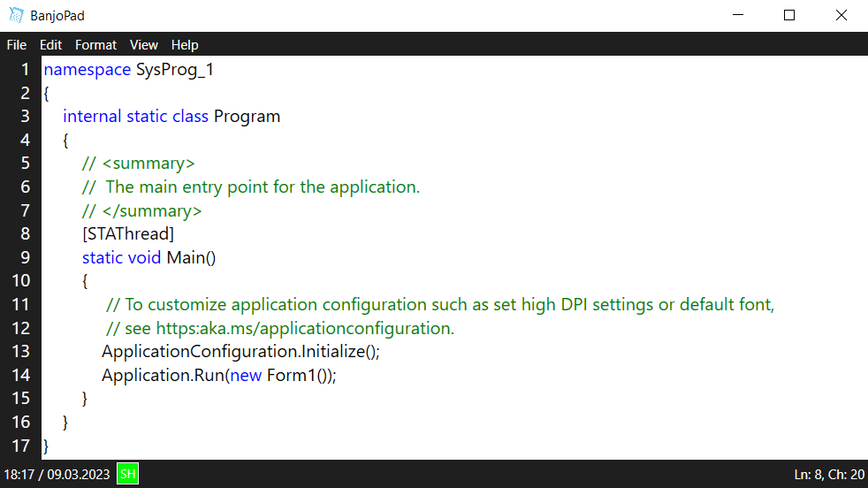
Task: Click the BanjoPad window title text
Action: (x=57, y=16)
